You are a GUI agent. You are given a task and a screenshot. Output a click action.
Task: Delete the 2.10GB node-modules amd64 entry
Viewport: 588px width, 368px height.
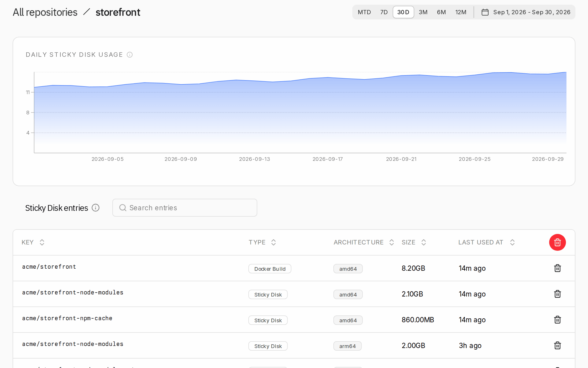click(557, 294)
